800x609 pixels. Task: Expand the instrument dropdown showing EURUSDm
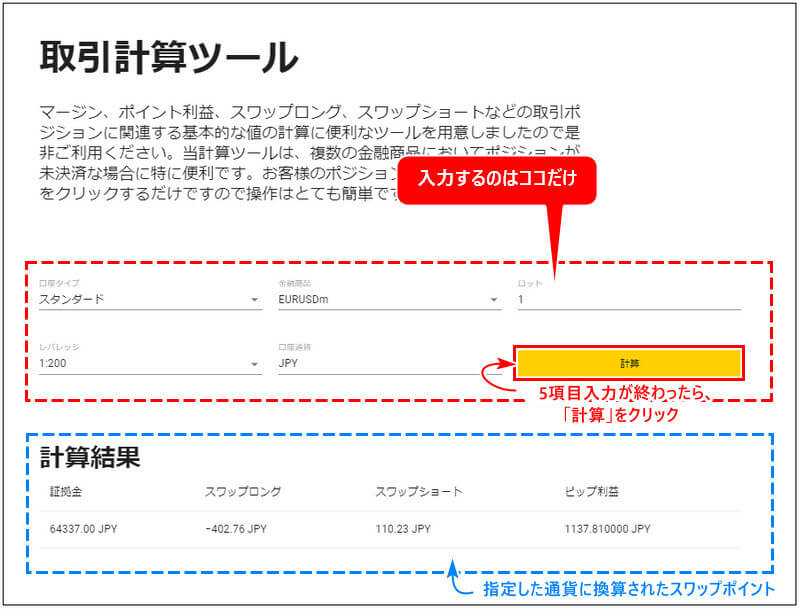(390, 299)
